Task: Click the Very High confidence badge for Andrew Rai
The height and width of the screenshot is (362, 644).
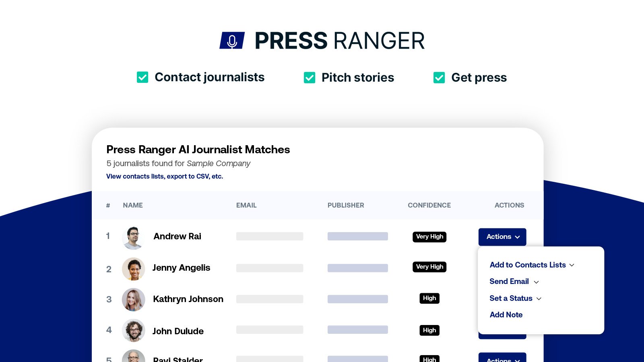Action: pos(429,237)
